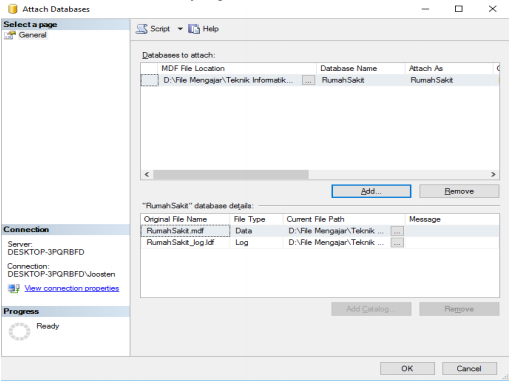516x385 pixels.
Task: Select the D:\File Mengajar\Teknik Informatik path cell
Action: 230,80
